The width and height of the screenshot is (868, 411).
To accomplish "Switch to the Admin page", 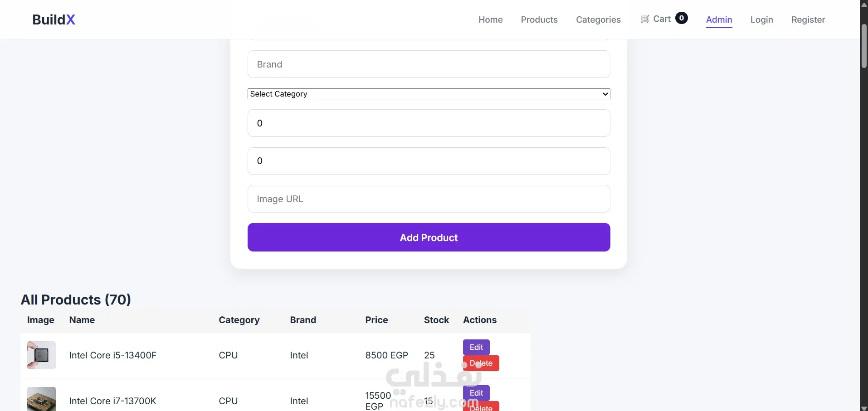I will [x=719, y=19].
